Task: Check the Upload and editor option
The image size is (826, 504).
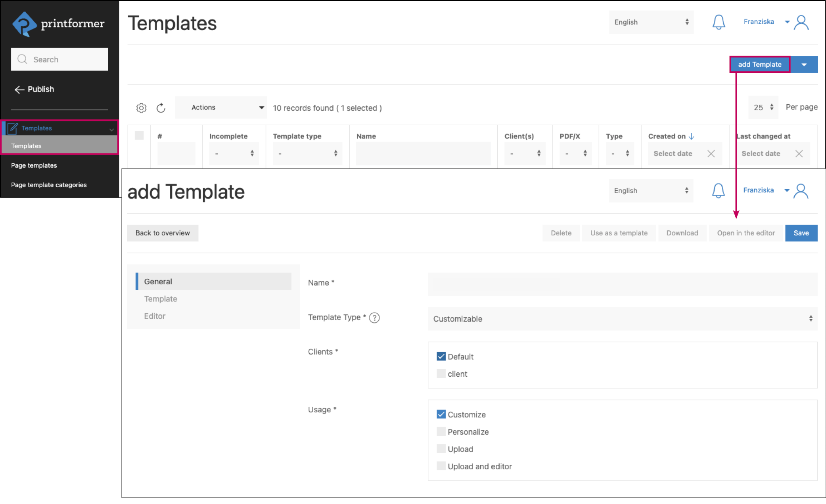Action: 441,466
